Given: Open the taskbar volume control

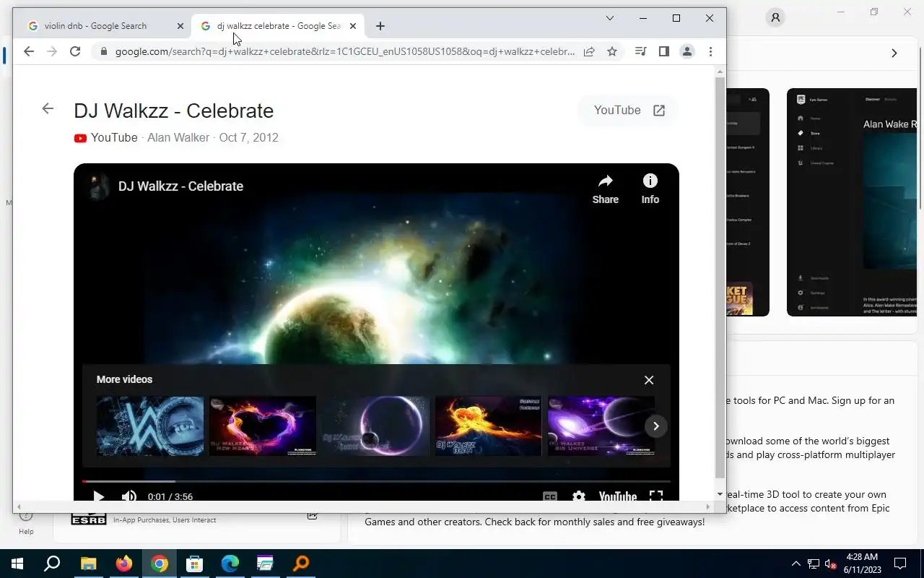Looking at the screenshot, I should click(831, 564).
